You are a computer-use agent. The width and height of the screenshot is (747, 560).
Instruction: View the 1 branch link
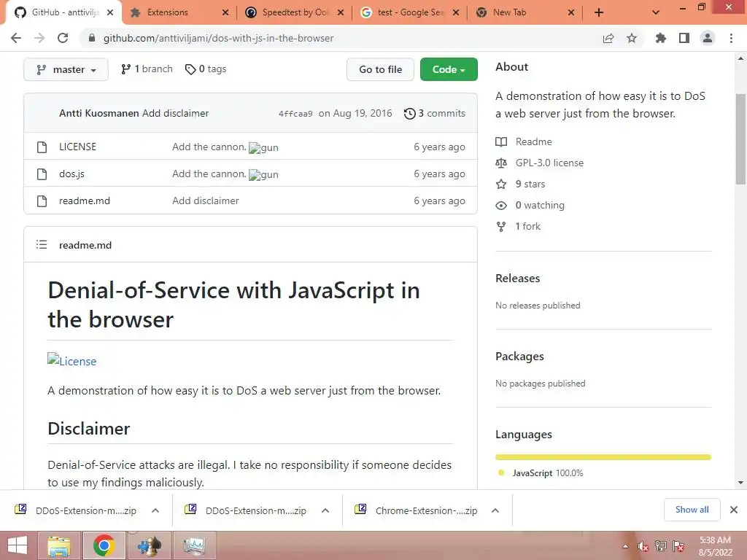147,69
